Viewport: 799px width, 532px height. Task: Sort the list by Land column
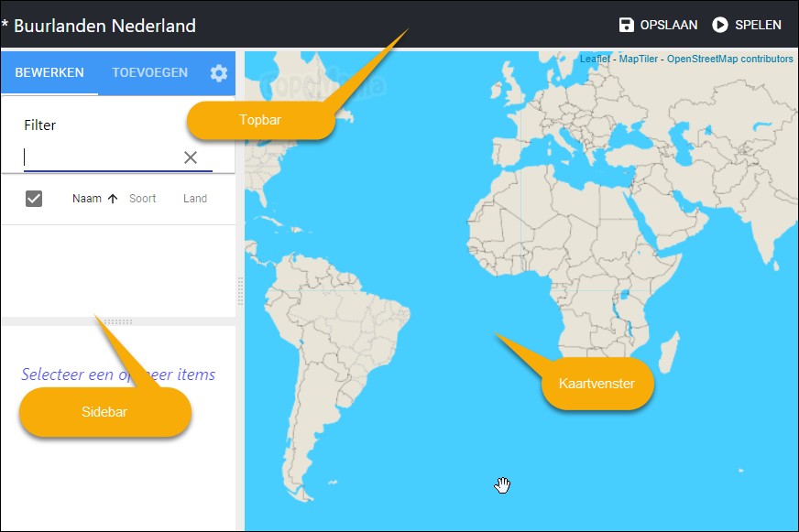click(x=195, y=199)
